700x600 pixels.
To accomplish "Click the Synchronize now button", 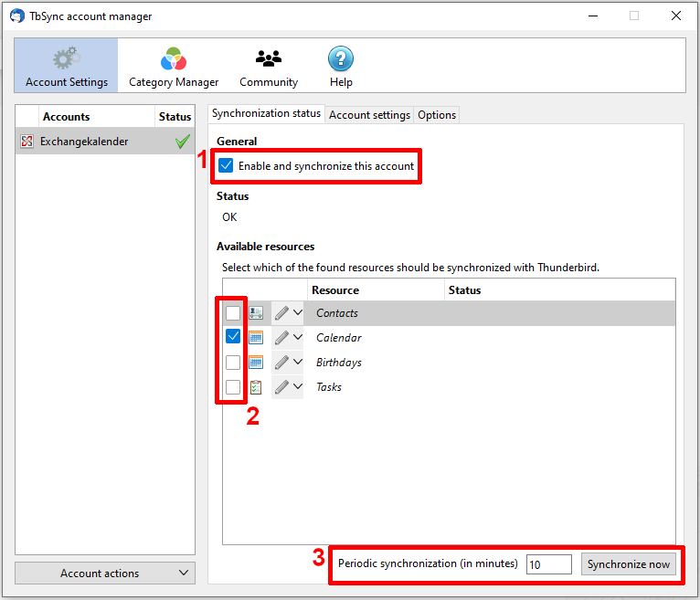I will click(x=628, y=564).
